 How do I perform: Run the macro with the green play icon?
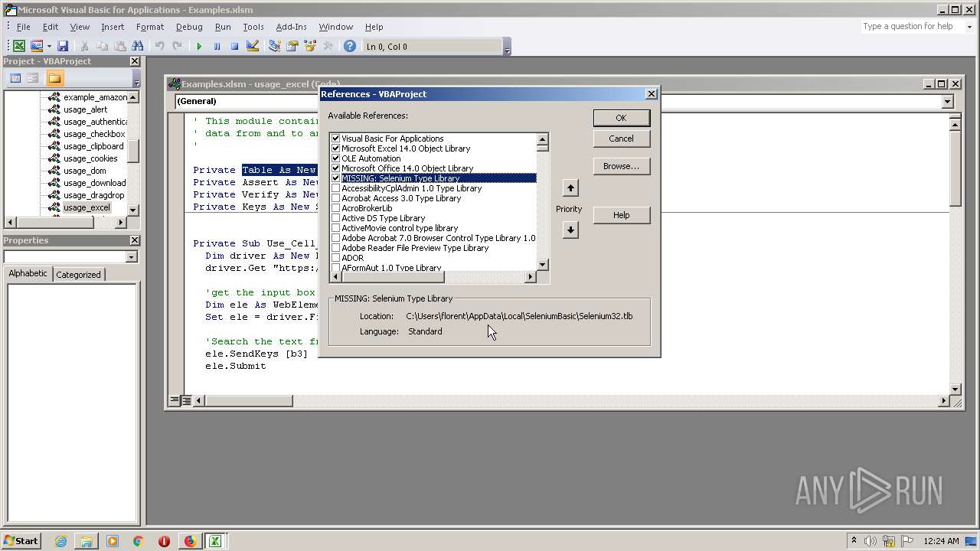coord(199,47)
